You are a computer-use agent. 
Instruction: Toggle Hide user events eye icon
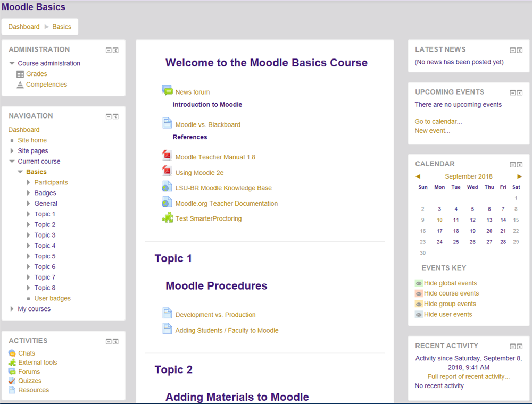pos(419,314)
